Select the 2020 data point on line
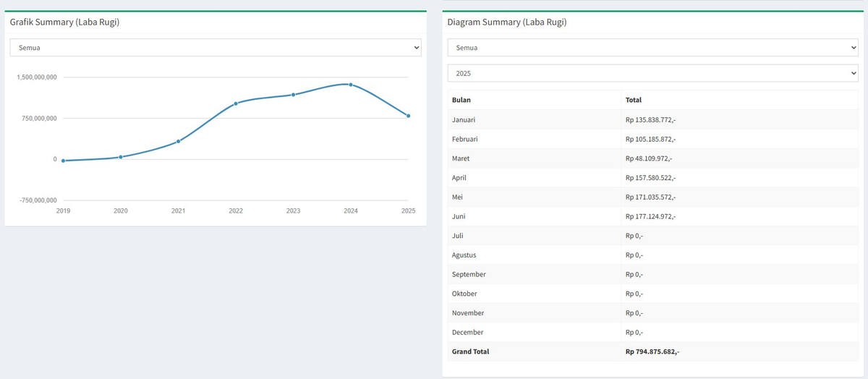Viewport: 868px width, 379px height. pos(121,157)
